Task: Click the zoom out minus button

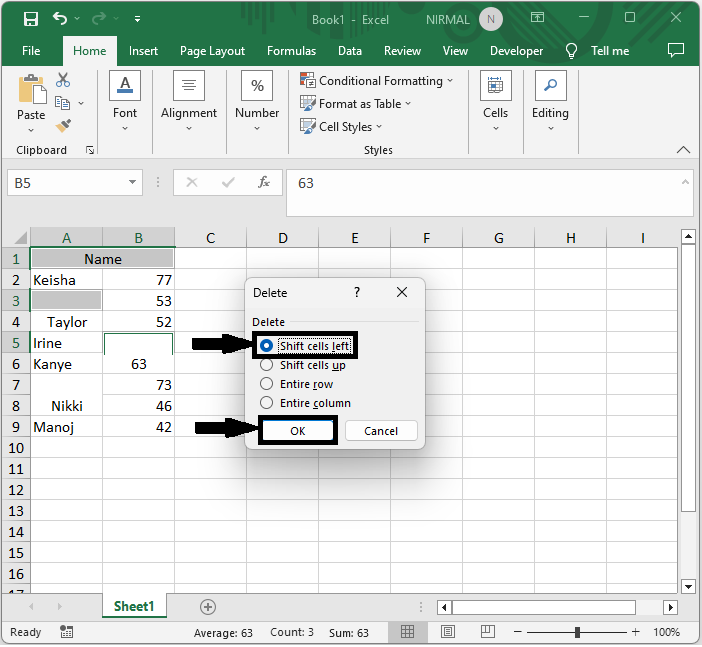Action: (518, 632)
